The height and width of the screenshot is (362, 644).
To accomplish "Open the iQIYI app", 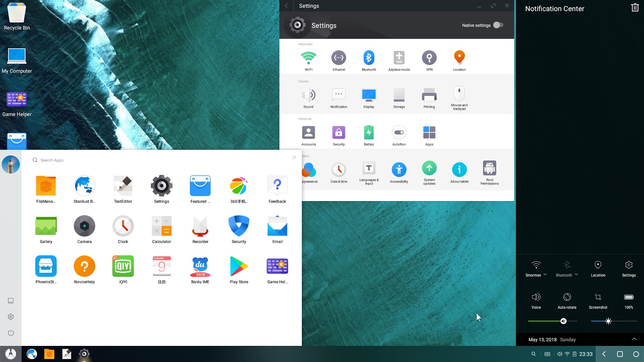I will 123,266.
